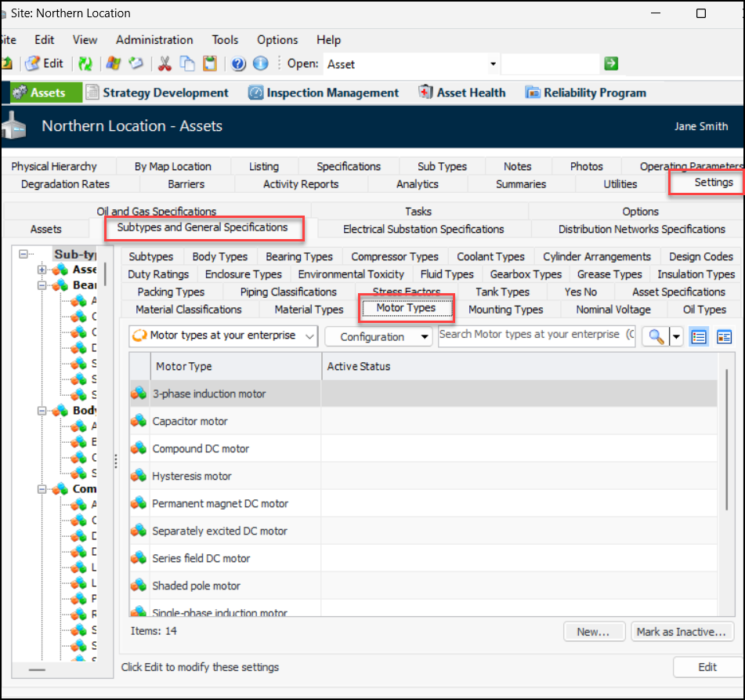This screenshot has height=700, width=745.
Task: Switch to the Gearbox Types tab
Action: 526,274
